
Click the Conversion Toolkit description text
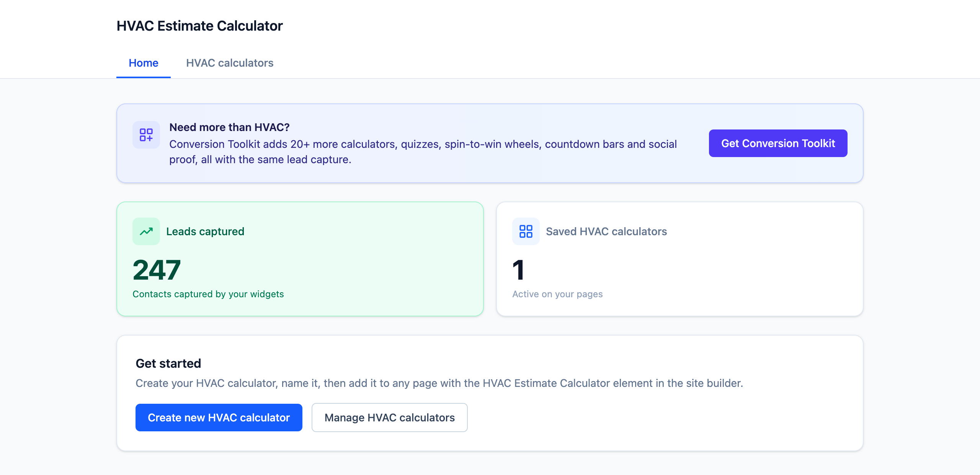pos(423,152)
